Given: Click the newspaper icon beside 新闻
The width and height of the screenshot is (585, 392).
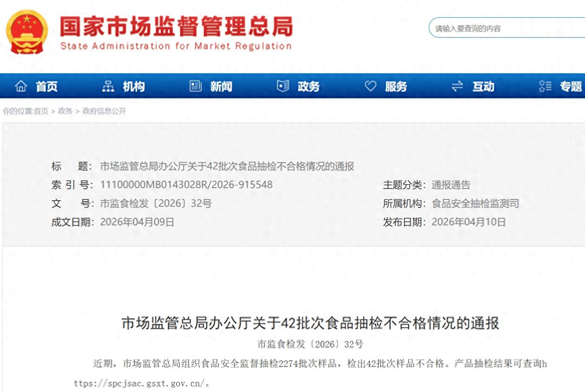Looking at the screenshot, I should click(195, 86).
